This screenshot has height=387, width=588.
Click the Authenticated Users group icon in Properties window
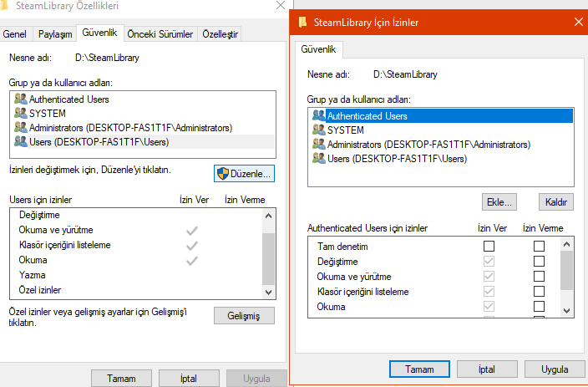pyautogui.click(x=21, y=99)
